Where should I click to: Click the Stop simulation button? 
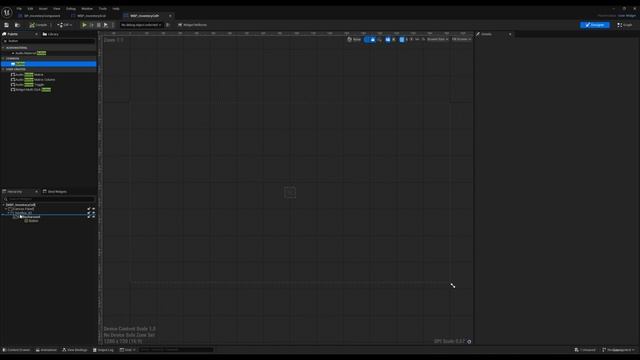(x=98, y=25)
